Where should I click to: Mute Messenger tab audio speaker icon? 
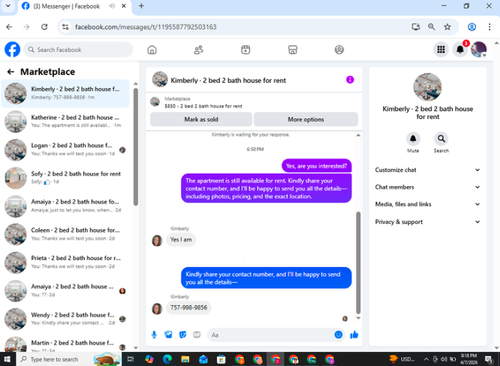click(112, 6)
